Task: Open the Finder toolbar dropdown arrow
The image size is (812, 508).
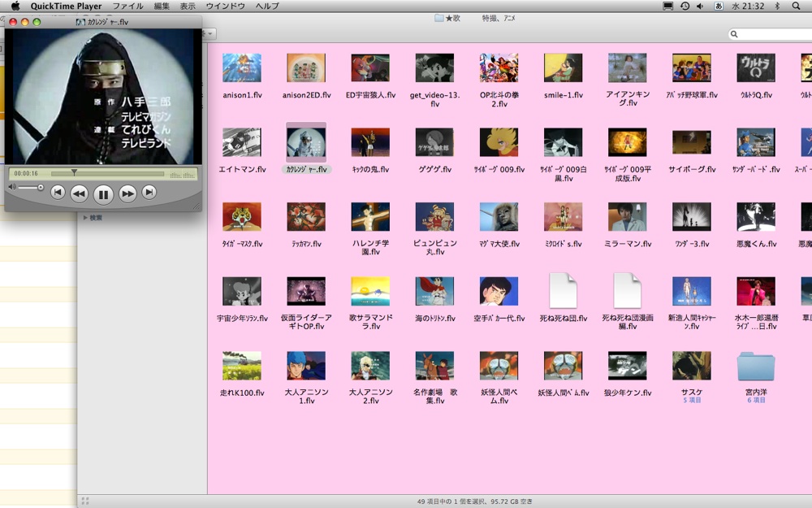Action: click(210, 33)
